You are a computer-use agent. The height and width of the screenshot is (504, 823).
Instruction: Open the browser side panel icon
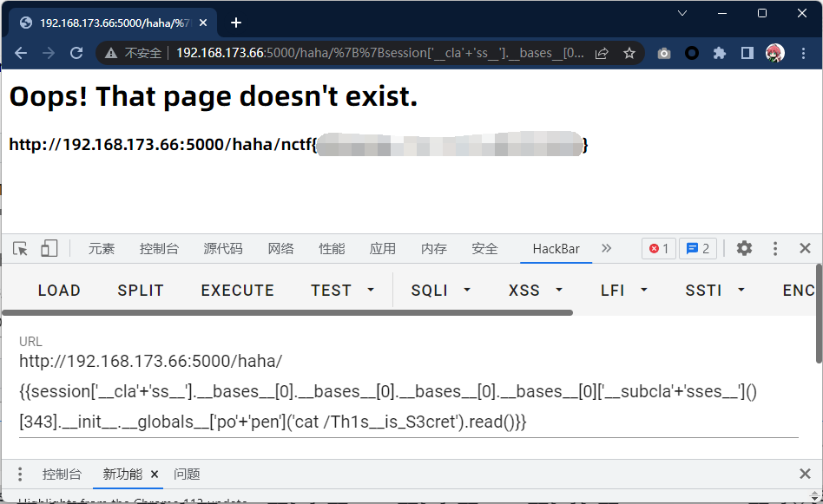pos(747,53)
